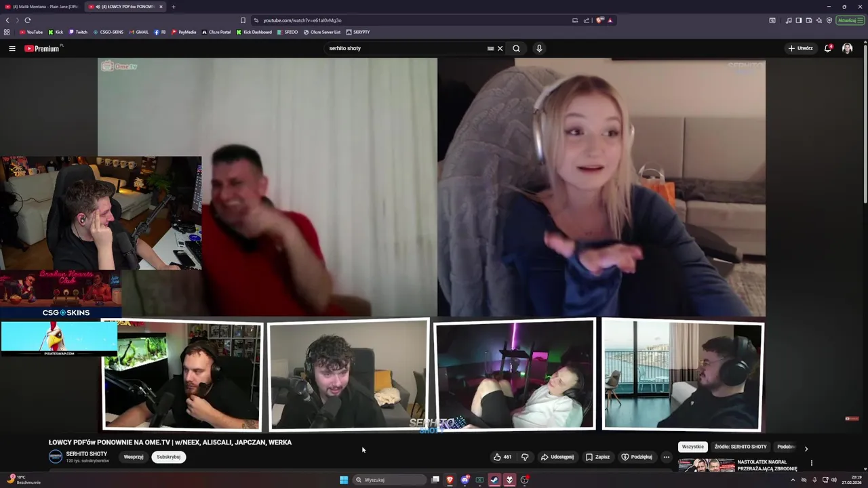The width and height of the screenshot is (868, 488).
Task: Open PayMedia bookmark
Action: pos(184,32)
